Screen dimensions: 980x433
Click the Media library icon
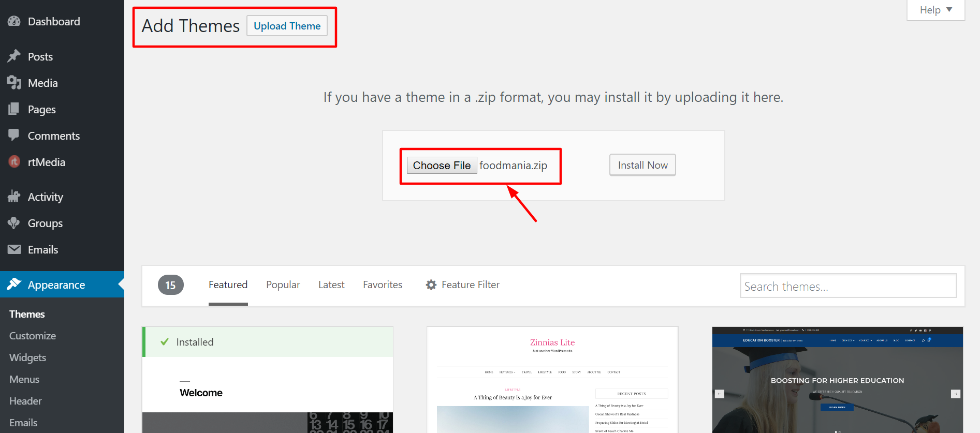coord(14,83)
